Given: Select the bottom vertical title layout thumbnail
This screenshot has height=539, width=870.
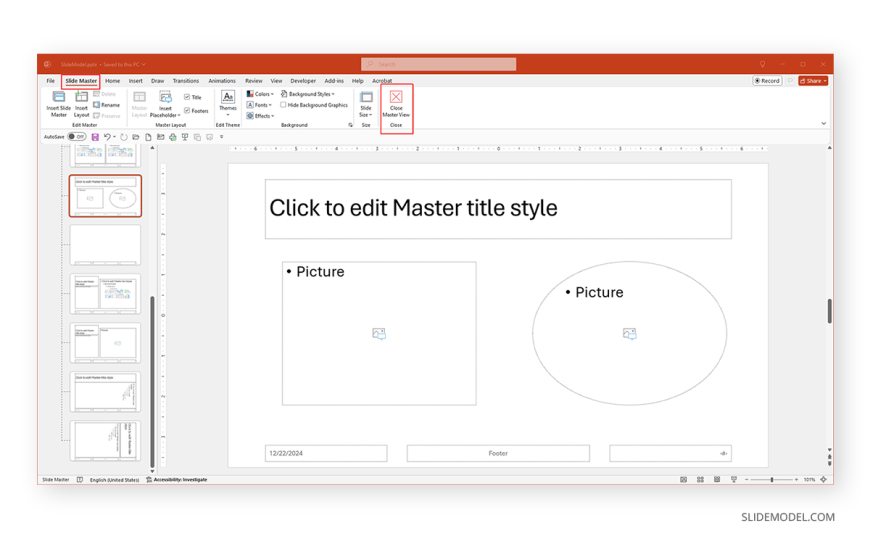Looking at the screenshot, I should pos(105,441).
